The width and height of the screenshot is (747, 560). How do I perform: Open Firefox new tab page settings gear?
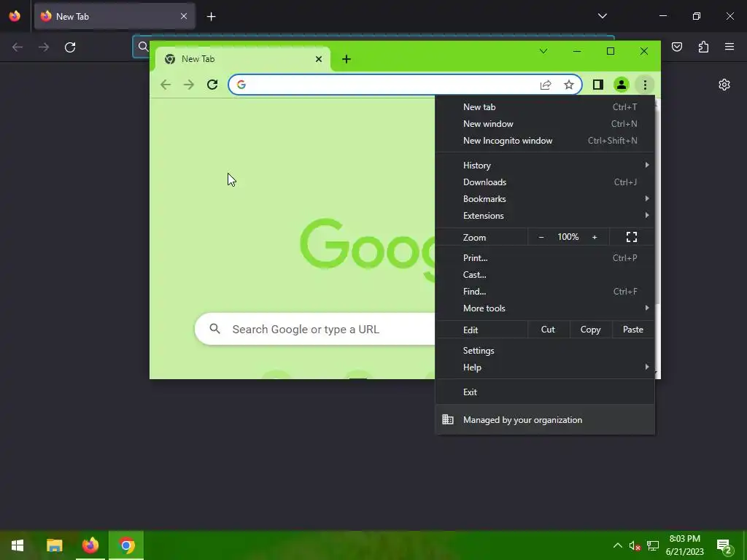[724, 85]
